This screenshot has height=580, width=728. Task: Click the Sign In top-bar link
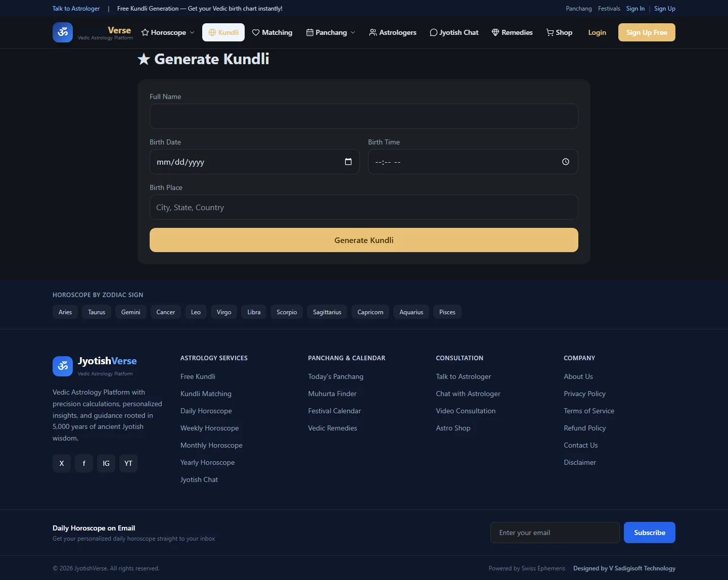pyautogui.click(x=635, y=9)
